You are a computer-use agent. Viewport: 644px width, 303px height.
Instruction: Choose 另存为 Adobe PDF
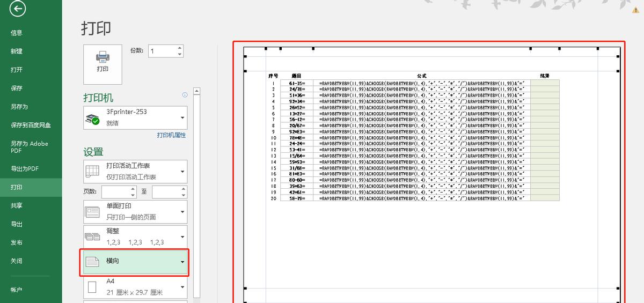(x=30, y=147)
